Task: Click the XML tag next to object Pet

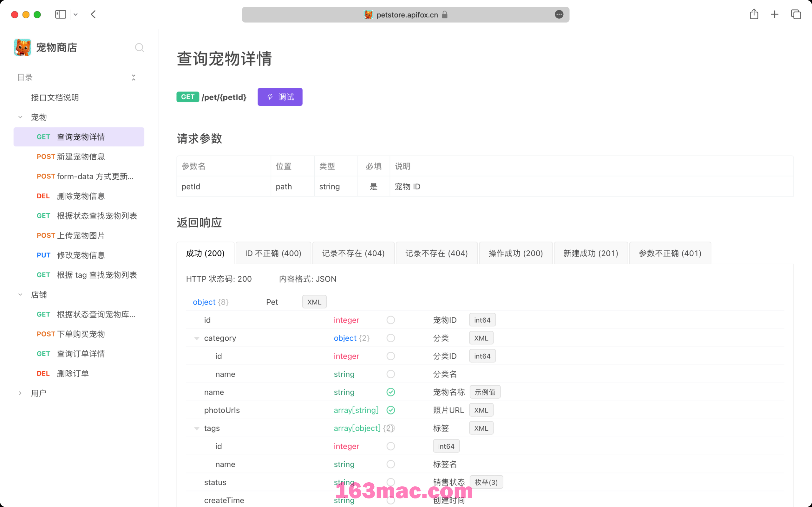Action: [x=313, y=302]
